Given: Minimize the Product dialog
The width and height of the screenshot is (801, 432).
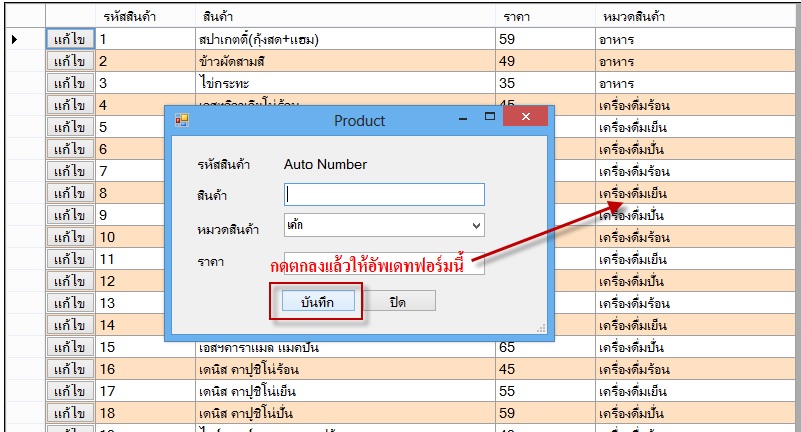Looking at the screenshot, I should (x=463, y=118).
